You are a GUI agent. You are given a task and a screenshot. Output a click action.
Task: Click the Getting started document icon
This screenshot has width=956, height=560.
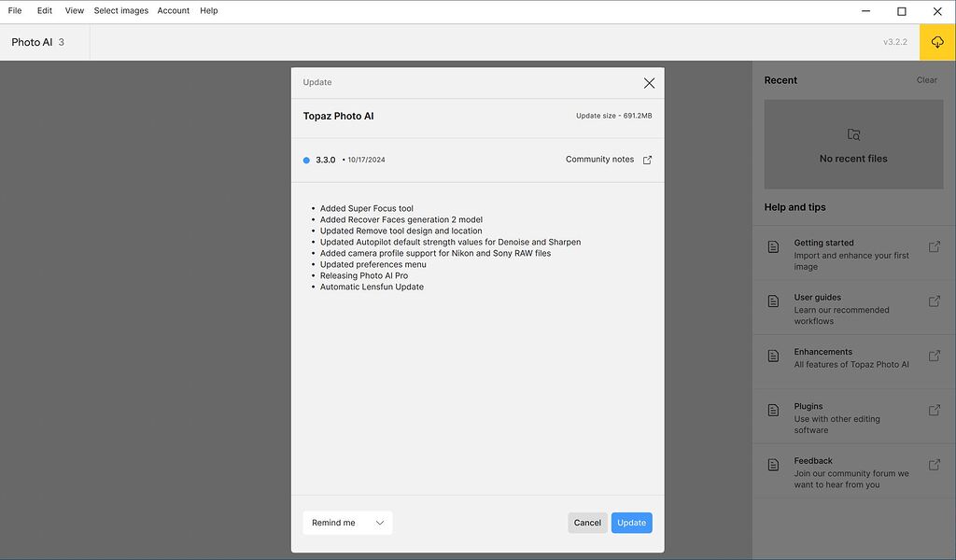pyautogui.click(x=773, y=245)
